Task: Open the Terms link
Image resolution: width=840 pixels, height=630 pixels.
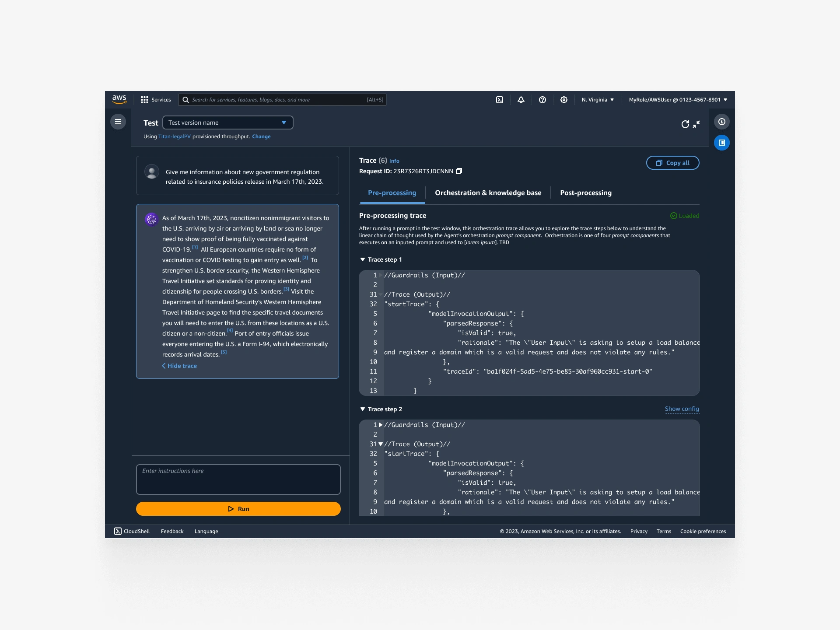Action: coord(664,531)
